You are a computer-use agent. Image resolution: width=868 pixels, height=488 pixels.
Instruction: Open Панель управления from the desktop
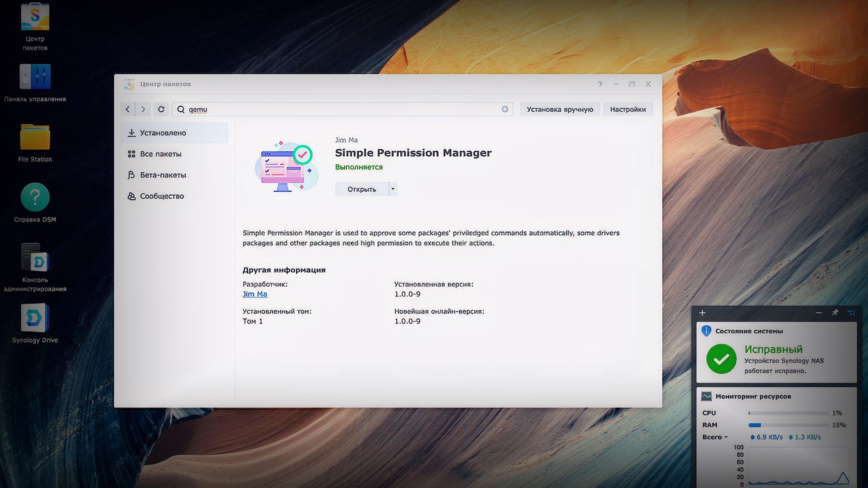[34, 78]
